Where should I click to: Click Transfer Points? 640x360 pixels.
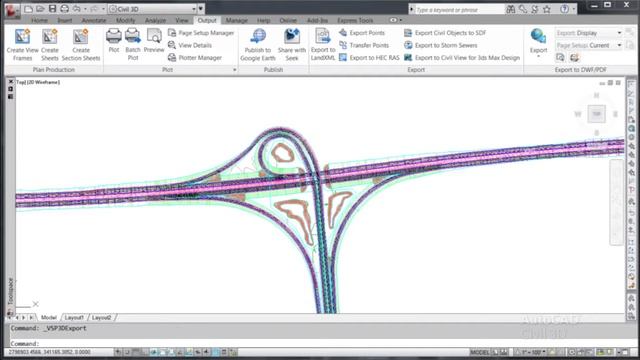pyautogui.click(x=364, y=45)
